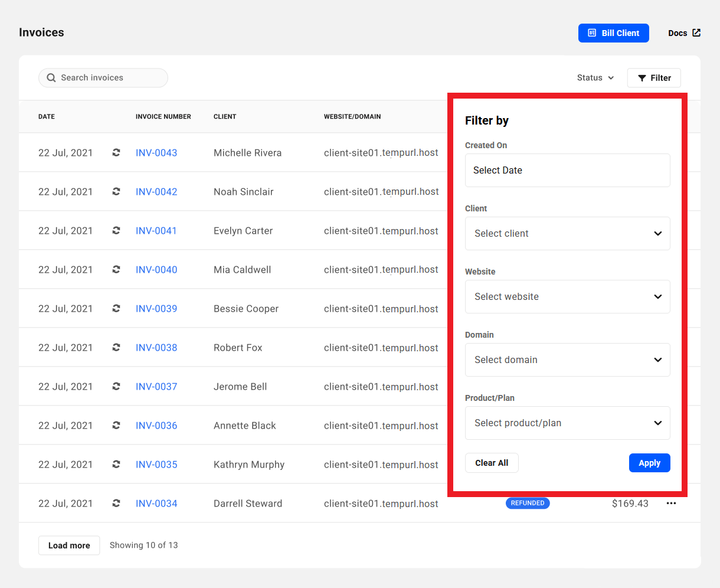Open the Select product/plan dropdown
Image resolution: width=720 pixels, height=588 pixels.
[x=567, y=423]
